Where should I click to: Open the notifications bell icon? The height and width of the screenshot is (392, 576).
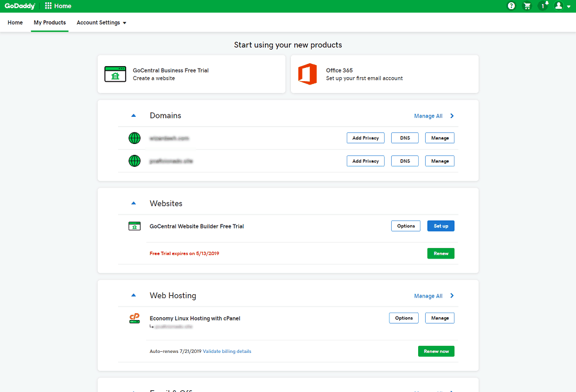[543, 6]
